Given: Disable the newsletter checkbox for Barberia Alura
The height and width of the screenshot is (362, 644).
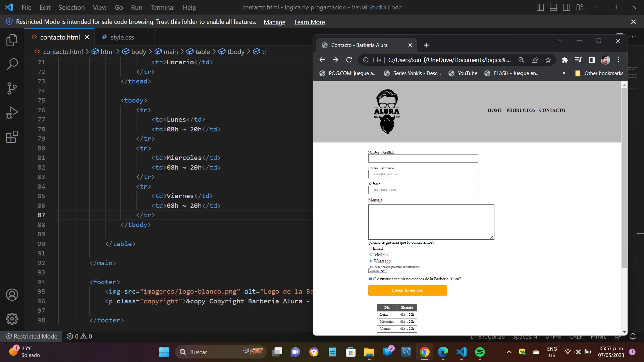Looking at the screenshot, I should 371,279.
